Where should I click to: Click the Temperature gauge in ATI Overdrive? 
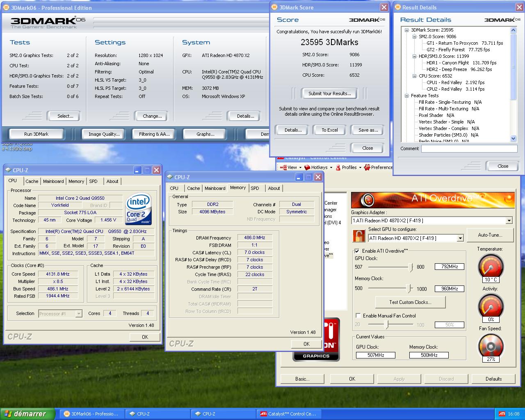491,266
